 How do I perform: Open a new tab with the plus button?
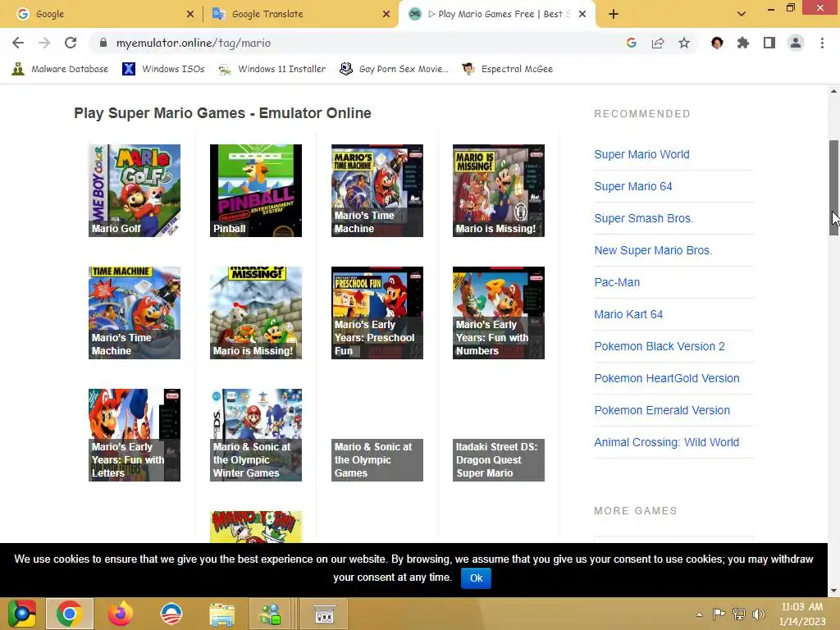[x=614, y=15]
